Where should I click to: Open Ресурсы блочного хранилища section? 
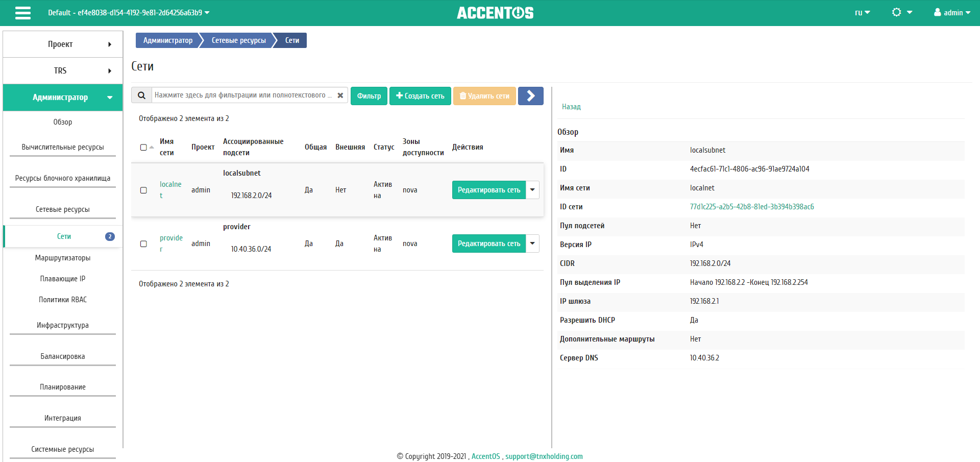(63, 178)
